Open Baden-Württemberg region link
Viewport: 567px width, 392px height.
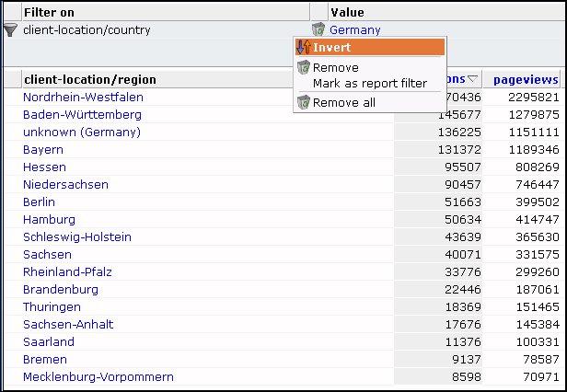(83, 115)
